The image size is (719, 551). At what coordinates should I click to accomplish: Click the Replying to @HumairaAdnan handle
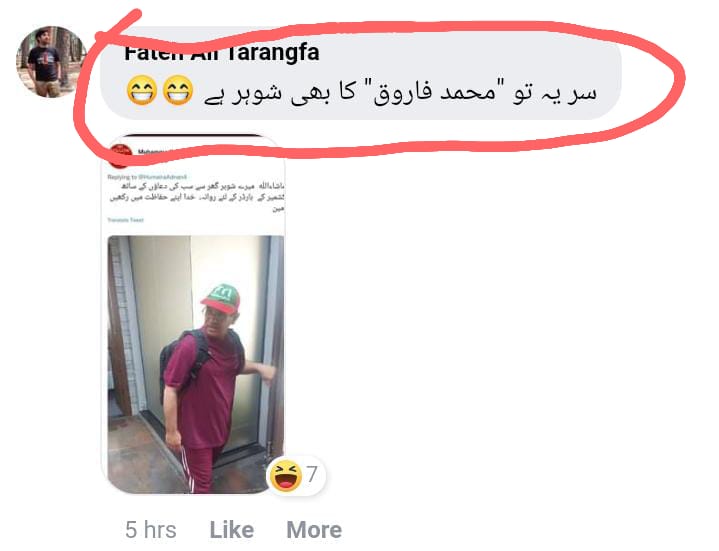coord(147,176)
